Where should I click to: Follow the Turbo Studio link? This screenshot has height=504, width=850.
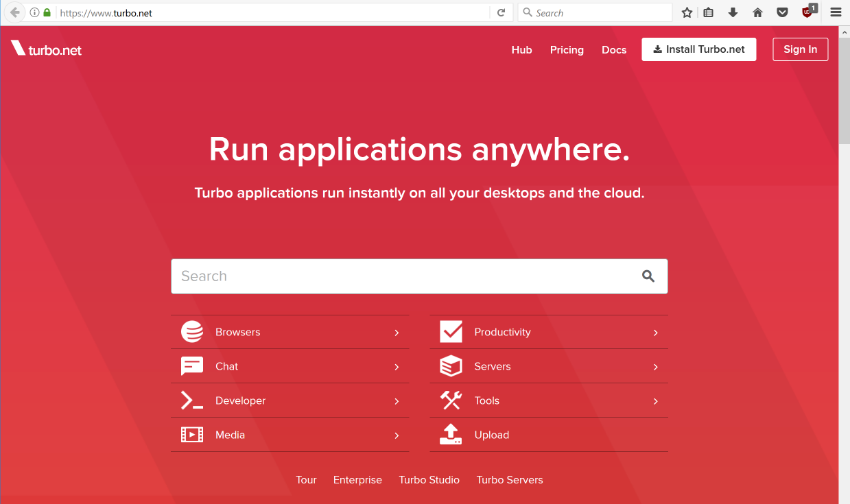[429, 480]
